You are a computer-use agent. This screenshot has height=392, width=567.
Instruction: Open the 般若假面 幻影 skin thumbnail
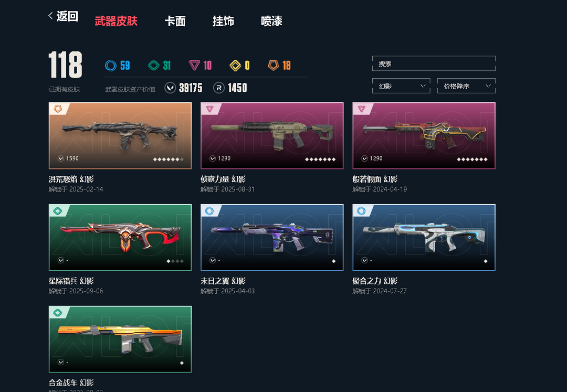pos(424,135)
